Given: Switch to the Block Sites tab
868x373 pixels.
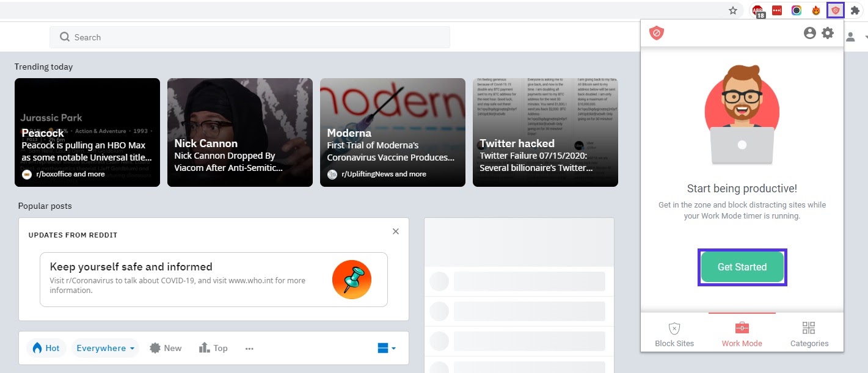Looking at the screenshot, I should 674,332.
